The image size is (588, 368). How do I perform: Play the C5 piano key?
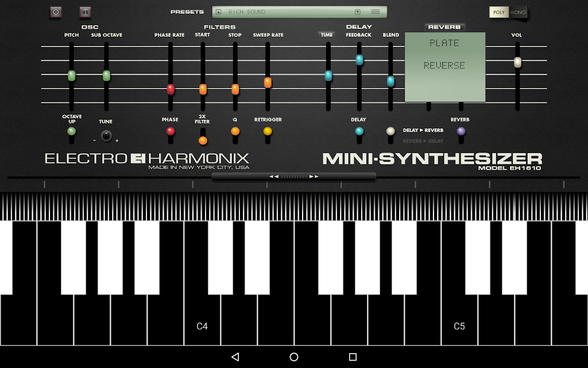459,319
